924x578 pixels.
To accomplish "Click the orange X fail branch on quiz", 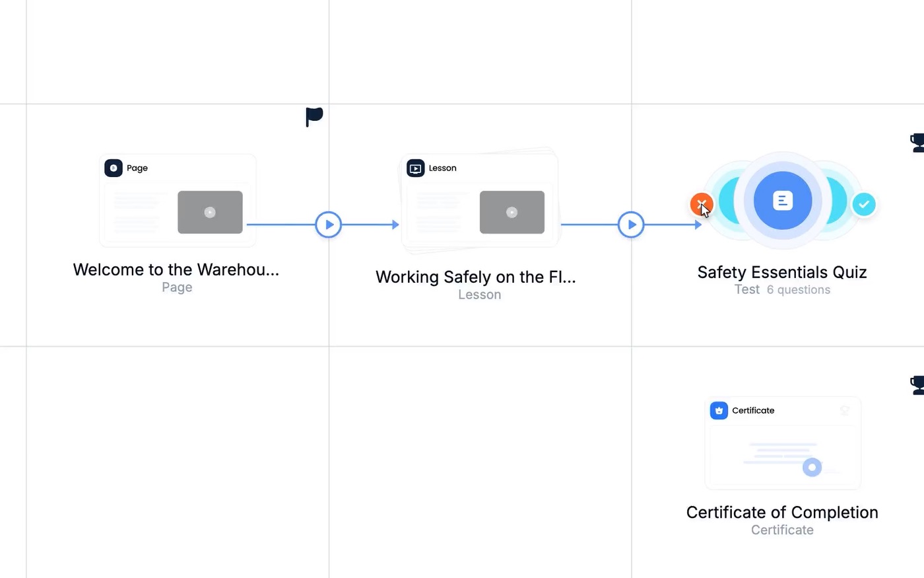I will coord(702,204).
